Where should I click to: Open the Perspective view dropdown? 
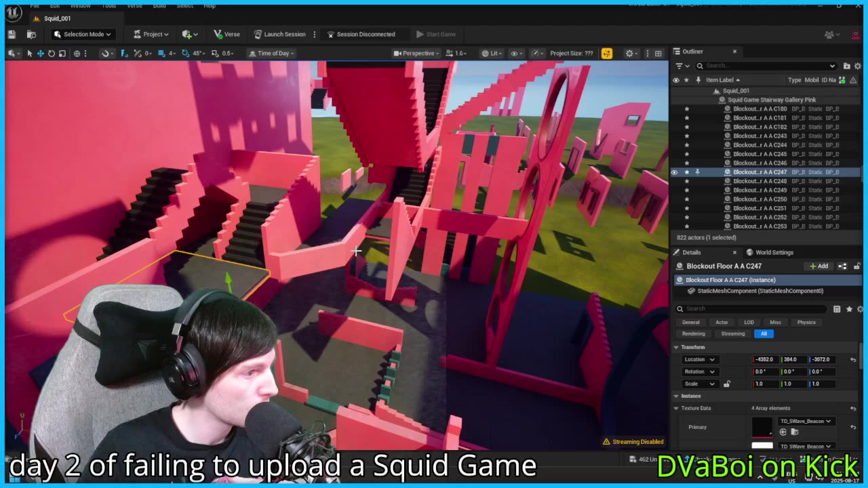point(416,53)
